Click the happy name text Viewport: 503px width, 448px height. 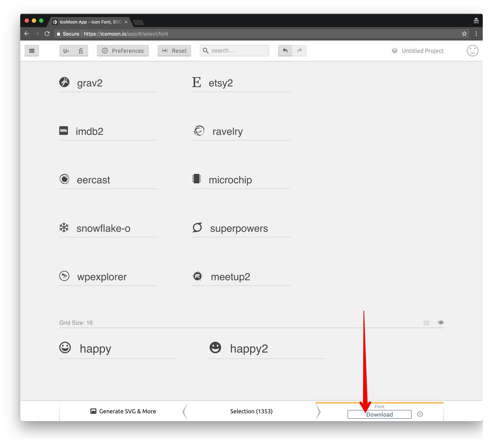point(95,349)
